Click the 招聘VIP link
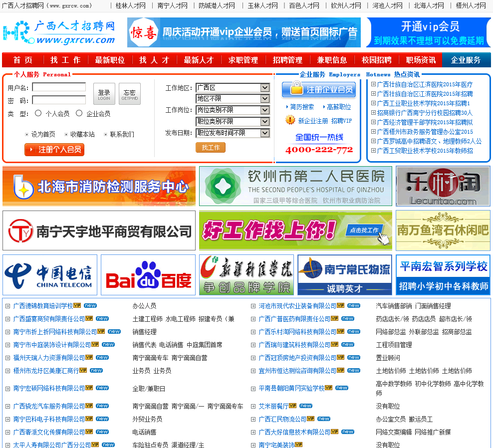Viewport: 493px width, 448px height. click(341, 120)
